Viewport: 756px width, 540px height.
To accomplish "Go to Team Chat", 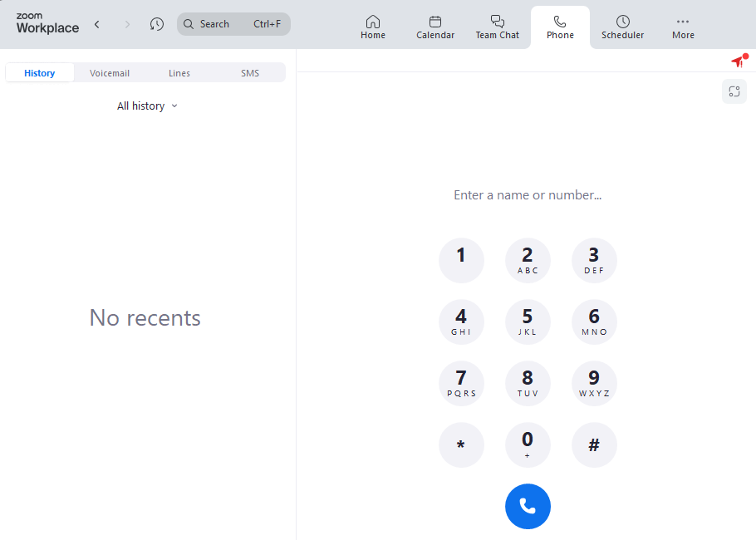I will 497,27.
